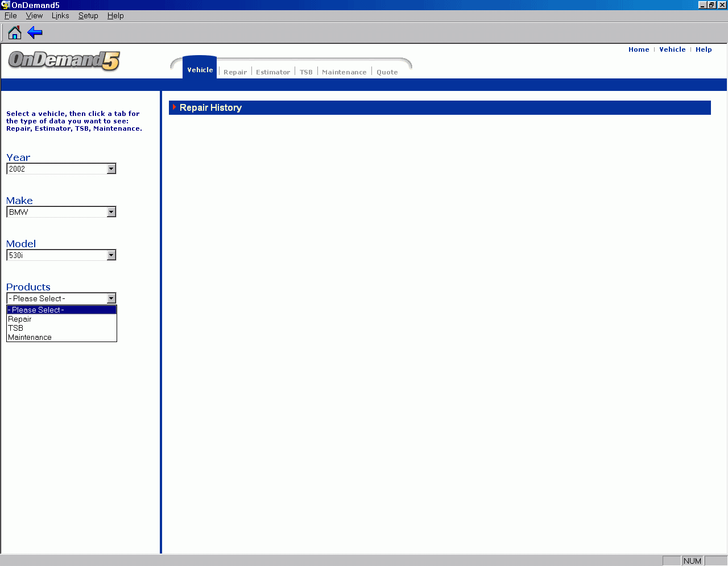
Task: Choose Maintenance from Products list
Action: 61,337
